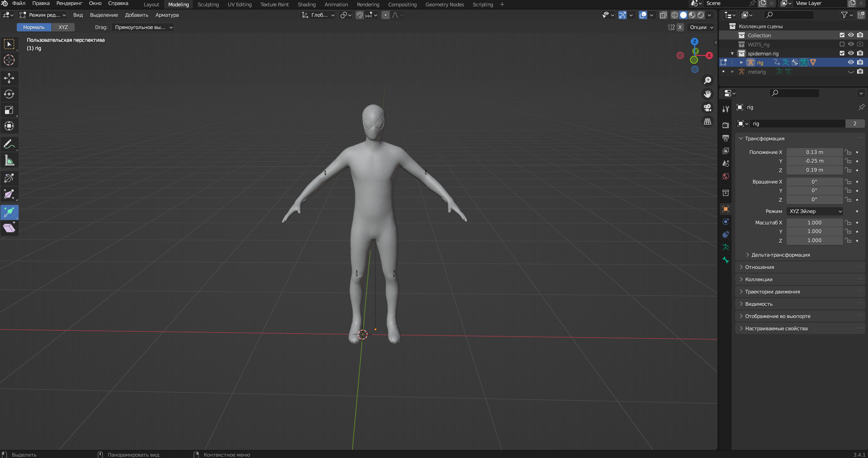This screenshot has width=868, height=458.
Task: Hide Collection with its eye icon
Action: point(851,35)
